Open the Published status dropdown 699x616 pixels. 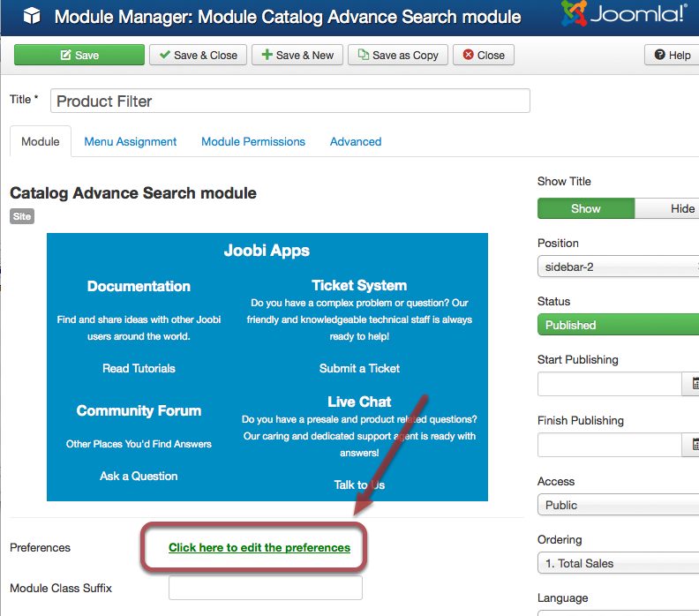(619, 325)
